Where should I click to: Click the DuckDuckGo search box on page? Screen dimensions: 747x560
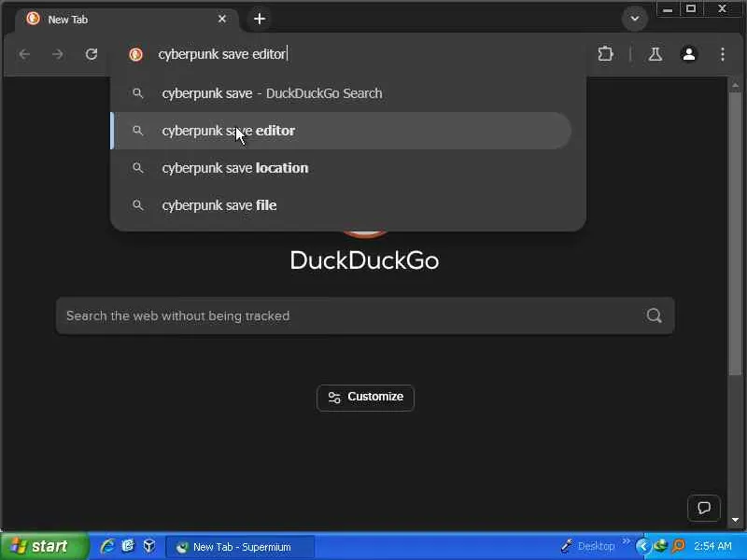(365, 315)
